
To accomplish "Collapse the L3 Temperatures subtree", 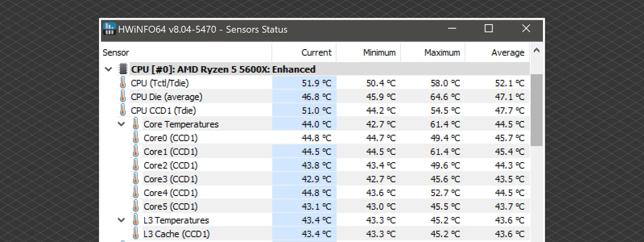I will [x=121, y=220].
